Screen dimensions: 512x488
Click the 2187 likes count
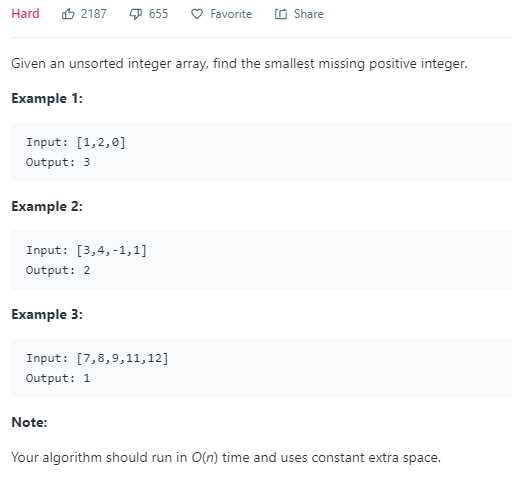[x=94, y=14]
